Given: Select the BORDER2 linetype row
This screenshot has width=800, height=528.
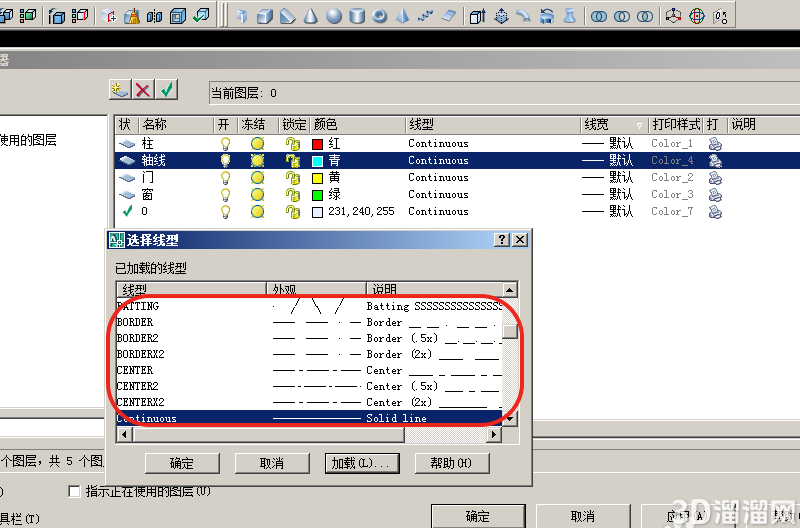Looking at the screenshot, I should click(x=309, y=338).
